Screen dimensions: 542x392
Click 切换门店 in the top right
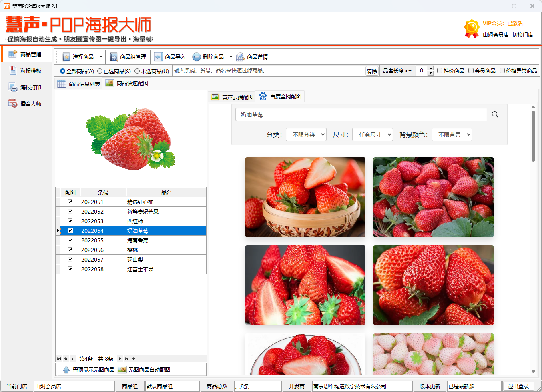[522, 34]
